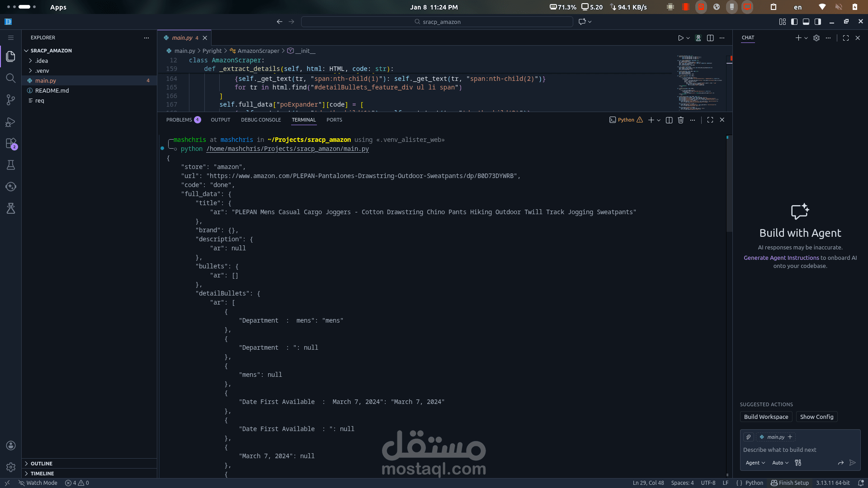Click the attach context paperclip icon
868x488 pixels.
coord(749,437)
